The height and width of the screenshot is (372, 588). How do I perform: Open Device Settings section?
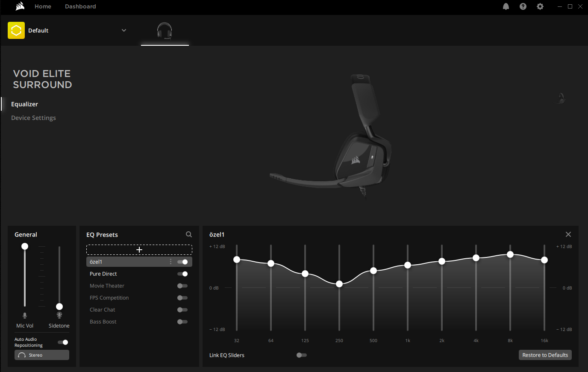pos(33,118)
